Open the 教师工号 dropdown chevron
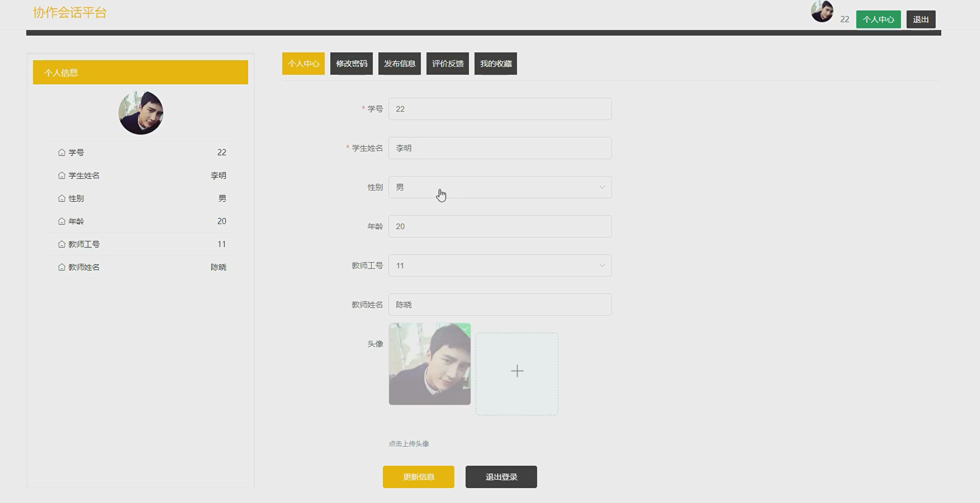Screen dimensions: 980x503 602,265
